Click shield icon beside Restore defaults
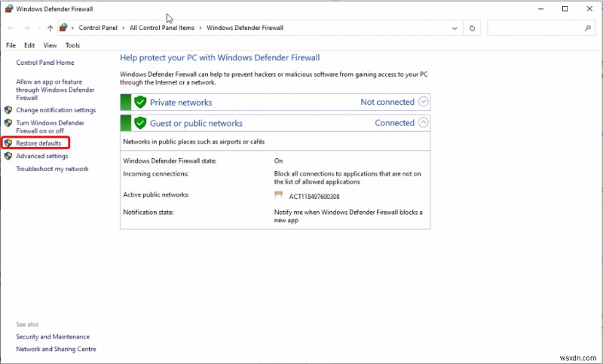603x364 pixels. point(8,143)
